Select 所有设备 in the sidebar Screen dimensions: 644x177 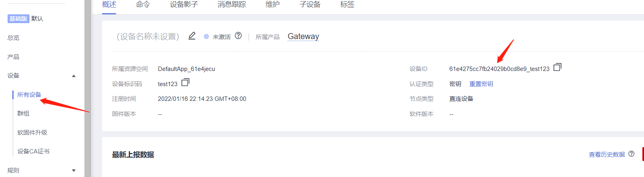[x=29, y=94]
